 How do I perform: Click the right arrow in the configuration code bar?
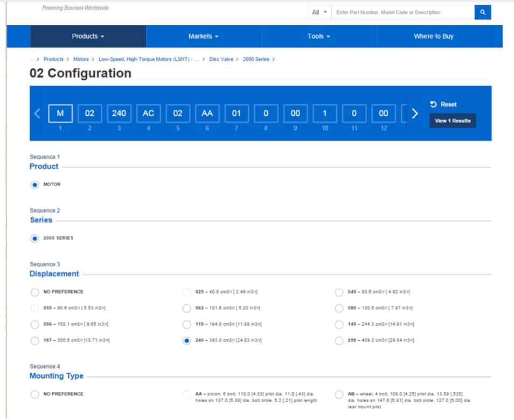point(415,114)
